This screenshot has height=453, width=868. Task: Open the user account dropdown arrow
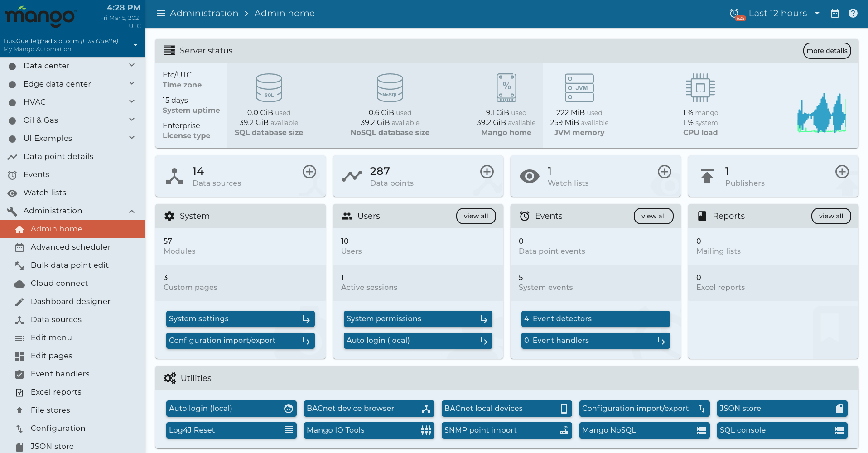[135, 45]
